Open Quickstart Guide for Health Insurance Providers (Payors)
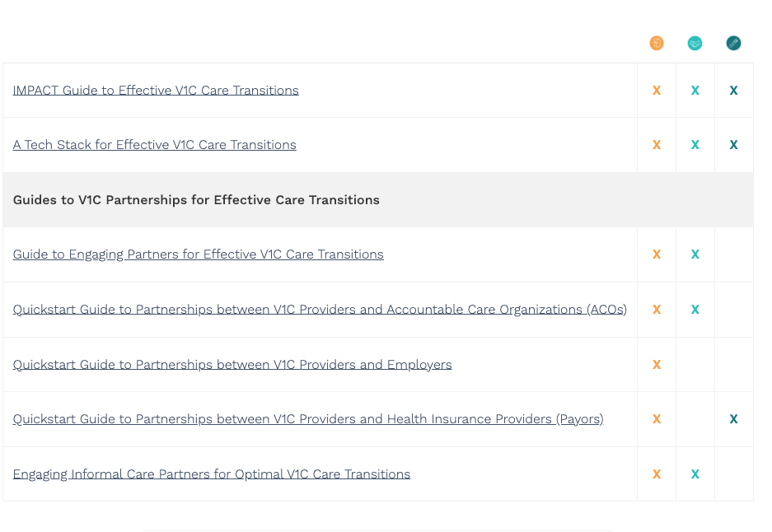772x532 pixels. click(308, 419)
